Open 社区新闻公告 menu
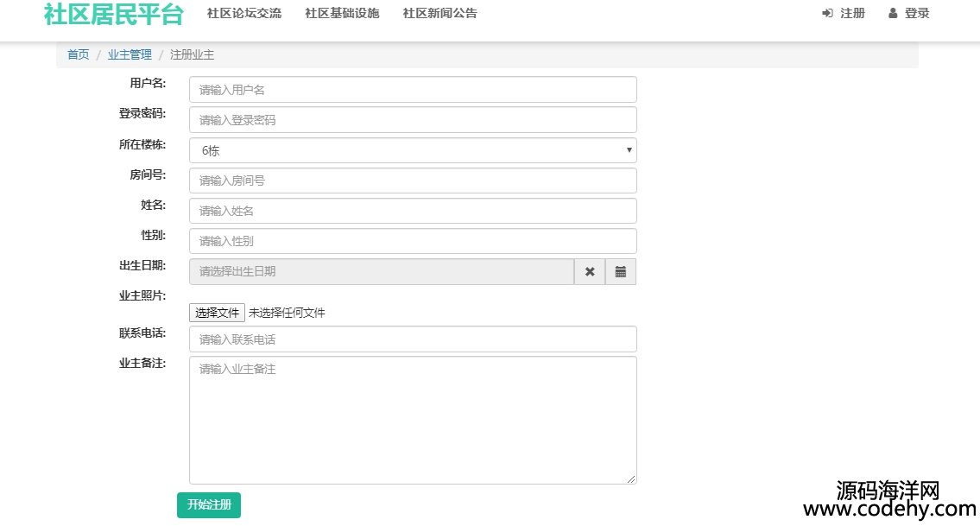The height and width of the screenshot is (526, 980). tap(440, 13)
